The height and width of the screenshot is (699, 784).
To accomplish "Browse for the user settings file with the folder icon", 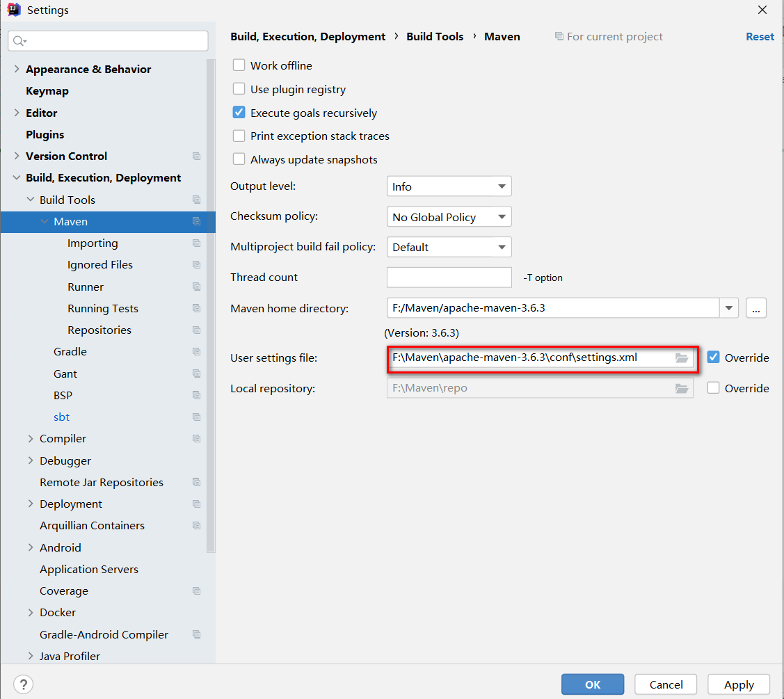I will tap(682, 358).
